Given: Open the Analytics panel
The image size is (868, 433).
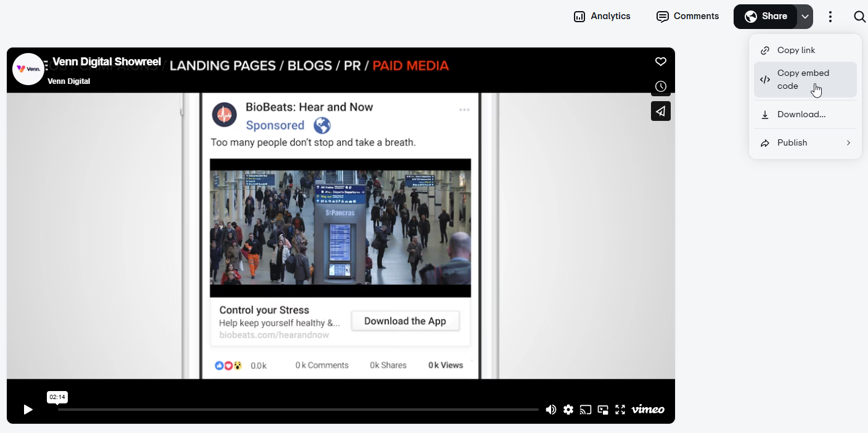Looking at the screenshot, I should [x=602, y=17].
